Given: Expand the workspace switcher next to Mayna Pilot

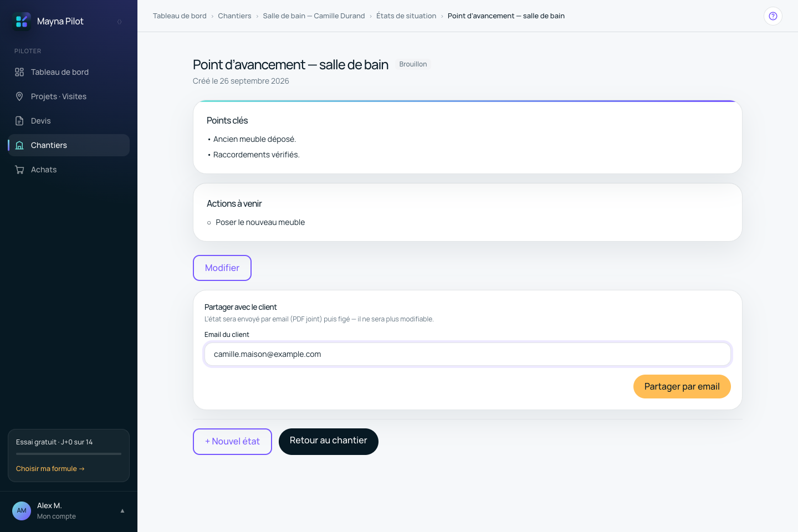Looking at the screenshot, I should [x=119, y=22].
